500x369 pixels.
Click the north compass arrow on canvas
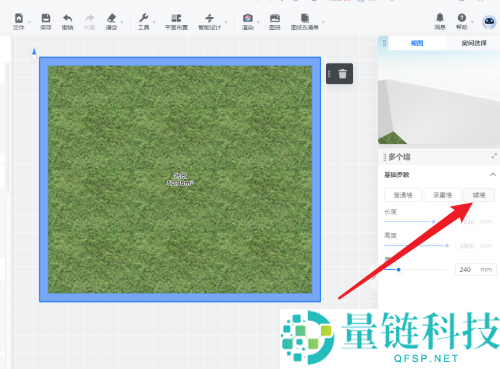pos(34,52)
